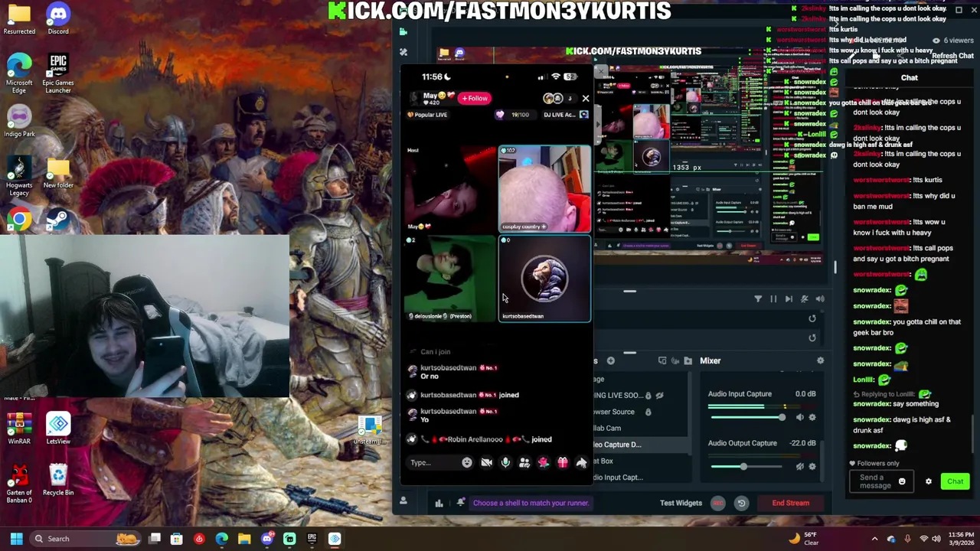The width and height of the screenshot is (980, 551).
Task: Adjust the Audio Output Capture volume slider
Action: (747, 466)
